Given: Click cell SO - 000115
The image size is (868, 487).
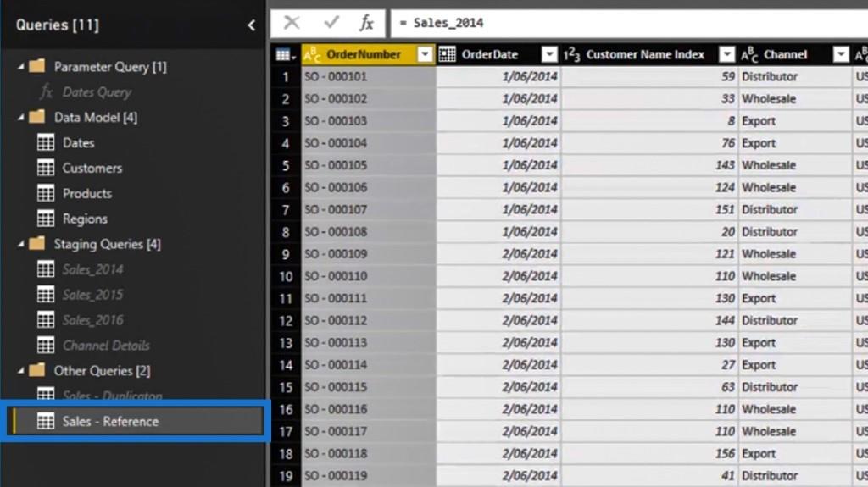Looking at the screenshot, I should pos(369,387).
